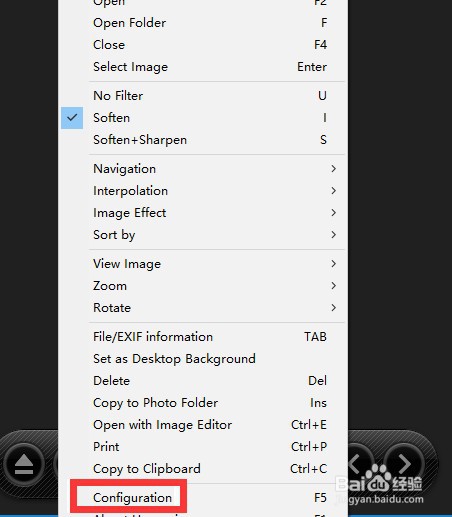Choose Configuration from the menu
The width and height of the screenshot is (452, 517).
(203, 498)
